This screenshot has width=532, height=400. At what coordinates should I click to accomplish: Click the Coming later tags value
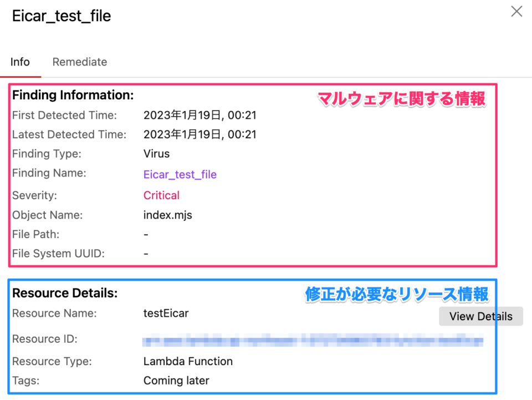(176, 381)
